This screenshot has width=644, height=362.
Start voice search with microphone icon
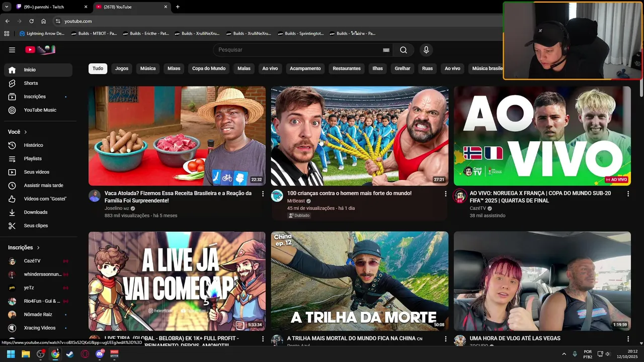pos(426,50)
